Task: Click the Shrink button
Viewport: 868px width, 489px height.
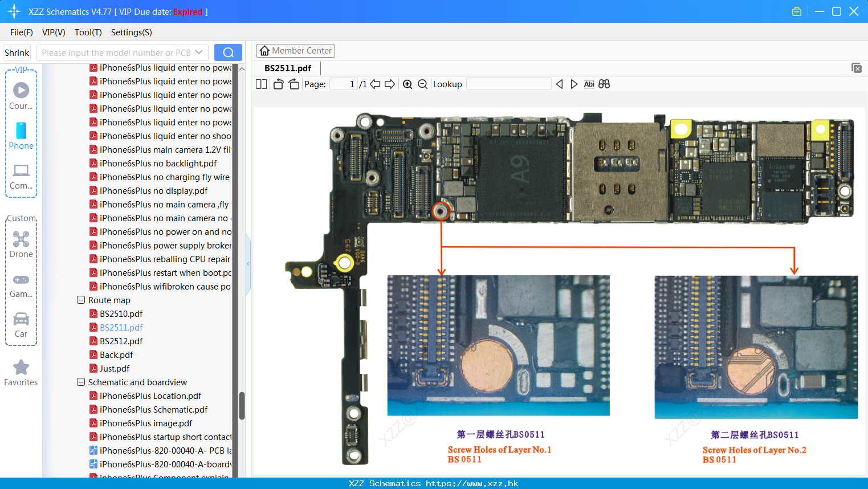Action: coord(17,52)
